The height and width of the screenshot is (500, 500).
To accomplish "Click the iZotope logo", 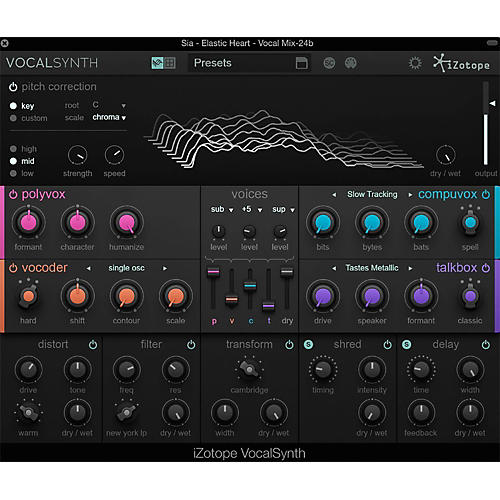I will (462, 63).
